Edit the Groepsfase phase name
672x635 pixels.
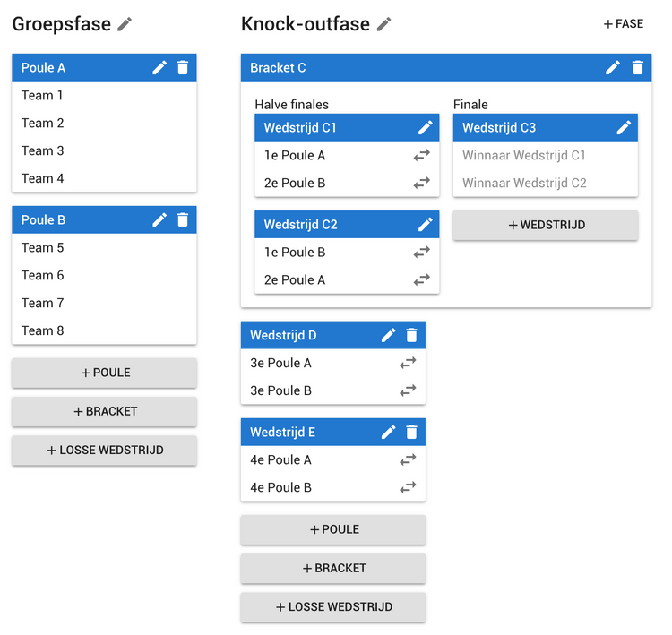[x=125, y=24]
